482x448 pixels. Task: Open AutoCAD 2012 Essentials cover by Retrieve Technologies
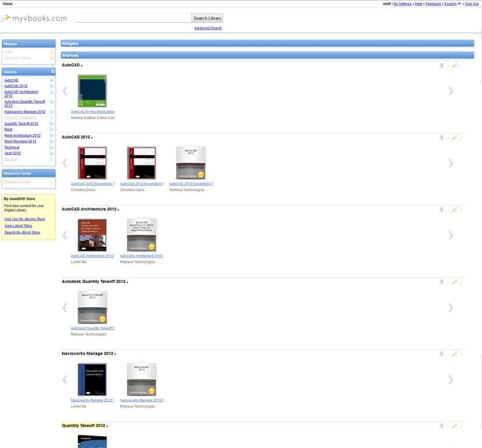tap(190, 163)
